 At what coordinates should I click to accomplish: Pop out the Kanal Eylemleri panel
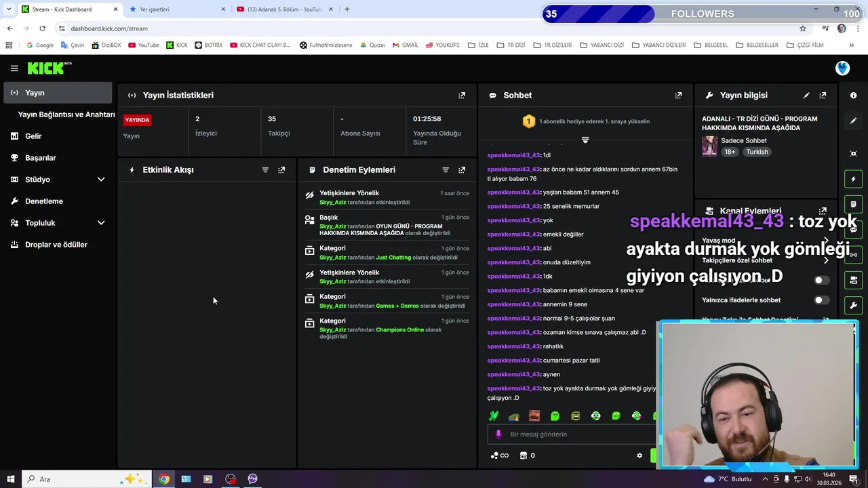click(823, 211)
